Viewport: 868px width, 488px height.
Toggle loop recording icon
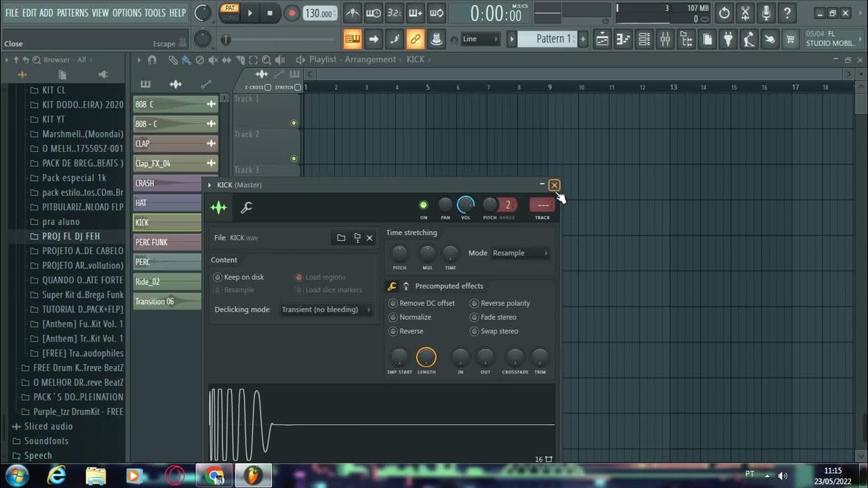[x=437, y=13]
